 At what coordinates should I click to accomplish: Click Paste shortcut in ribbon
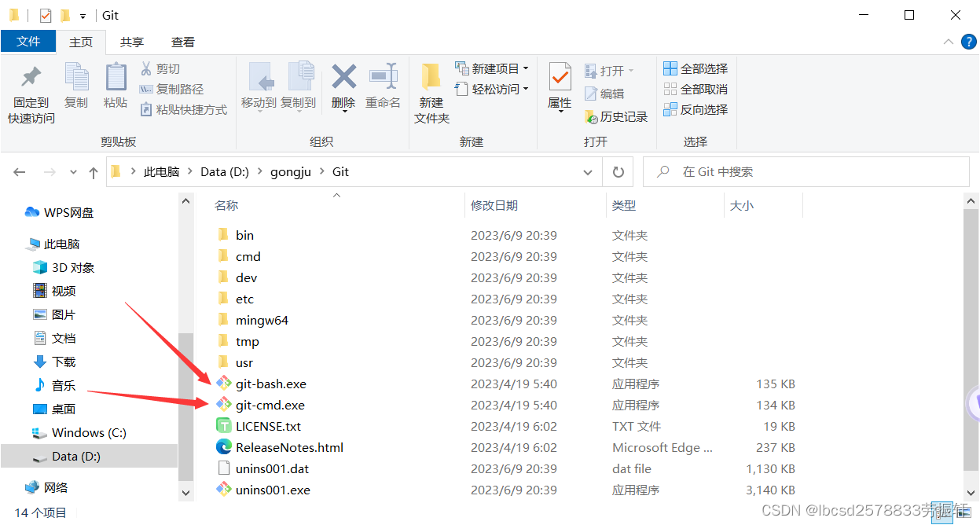(x=183, y=110)
